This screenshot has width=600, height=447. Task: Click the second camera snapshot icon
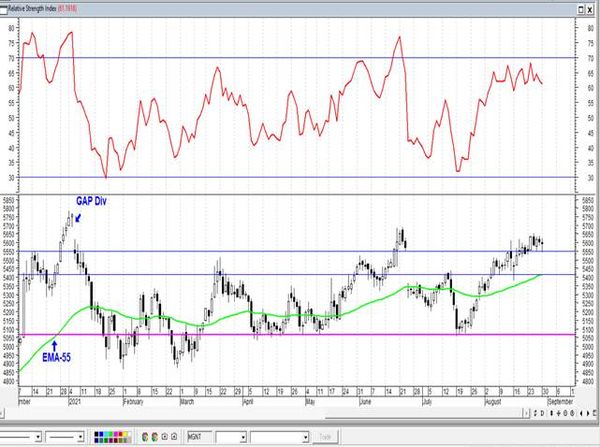[174, 437]
